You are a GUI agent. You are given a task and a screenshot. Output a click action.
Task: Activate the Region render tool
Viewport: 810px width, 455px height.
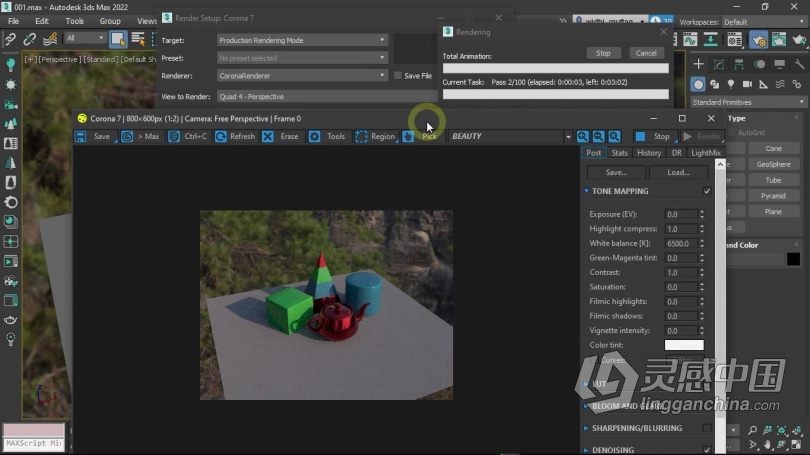[x=376, y=136]
